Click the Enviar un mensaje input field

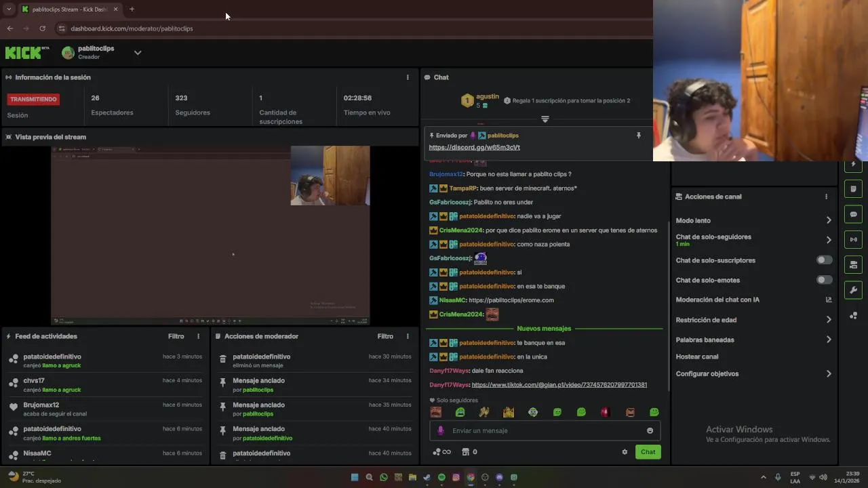click(545, 430)
